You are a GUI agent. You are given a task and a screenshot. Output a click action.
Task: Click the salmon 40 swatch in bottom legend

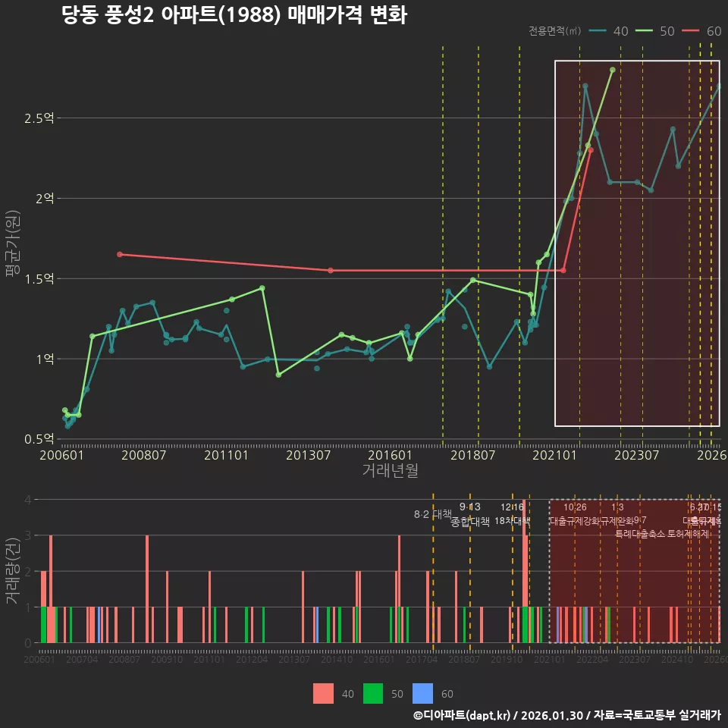coord(324,693)
